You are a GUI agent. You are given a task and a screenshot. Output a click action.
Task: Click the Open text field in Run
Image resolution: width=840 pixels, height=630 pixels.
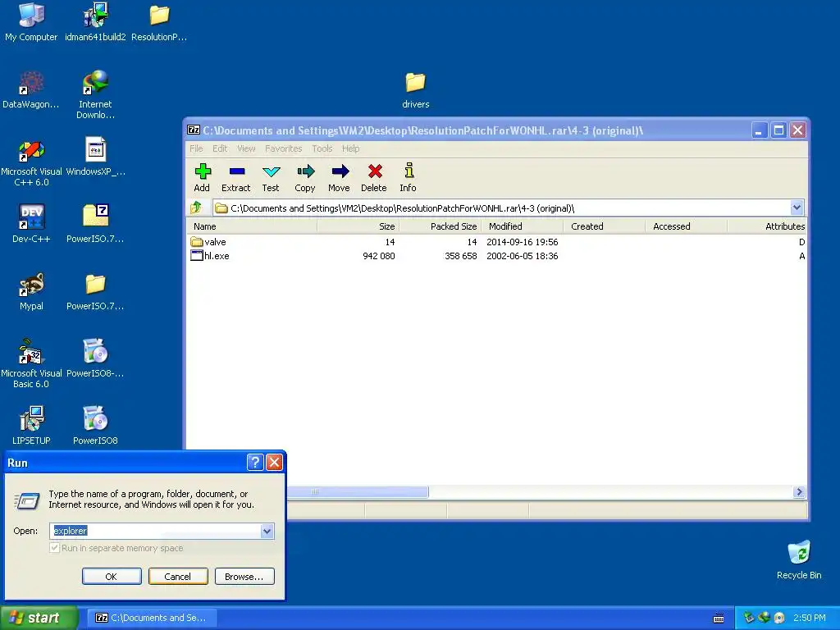155,531
